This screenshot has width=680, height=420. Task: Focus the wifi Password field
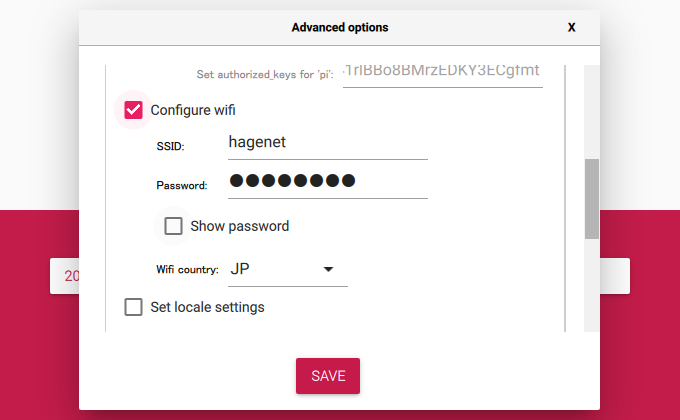[328, 182]
